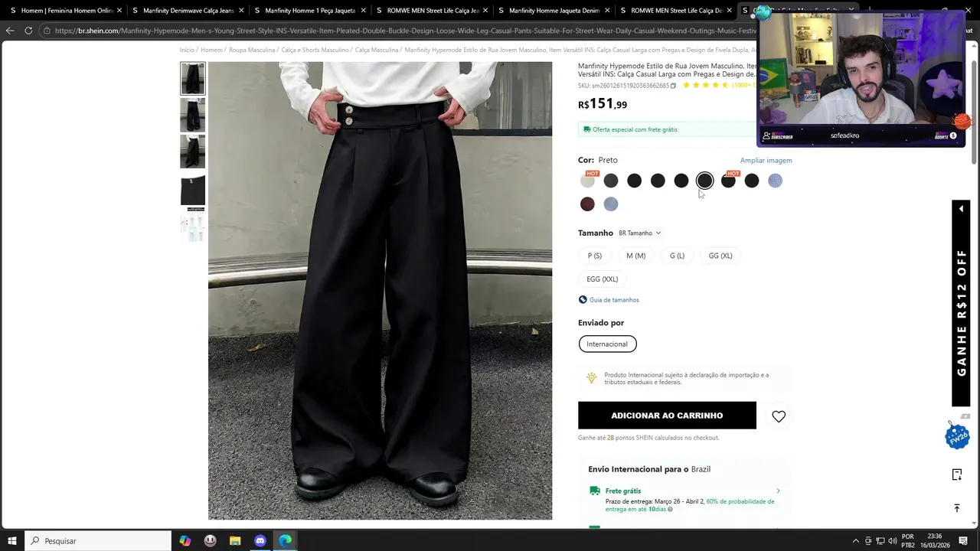Screen dimensions: 980x551
Task: Click the Oferta especial com frete grátis banner
Action: (668, 129)
